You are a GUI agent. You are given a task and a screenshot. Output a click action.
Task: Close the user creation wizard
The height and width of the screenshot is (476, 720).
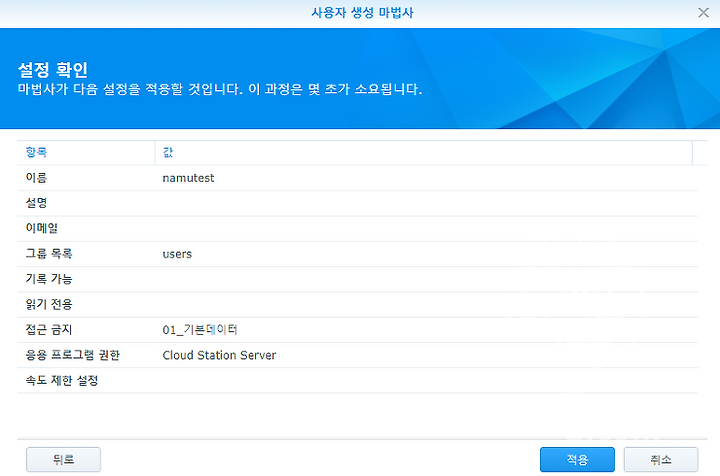tap(703, 12)
